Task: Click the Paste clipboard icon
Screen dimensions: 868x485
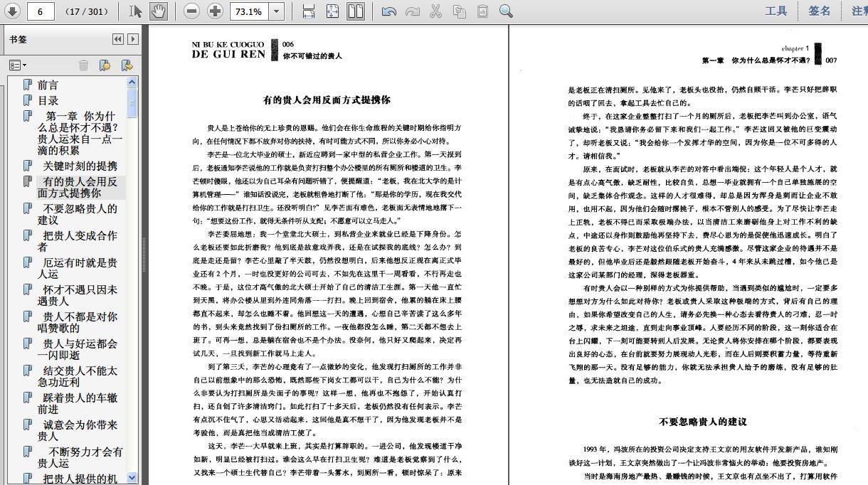Action: click(x=482, y=11)
